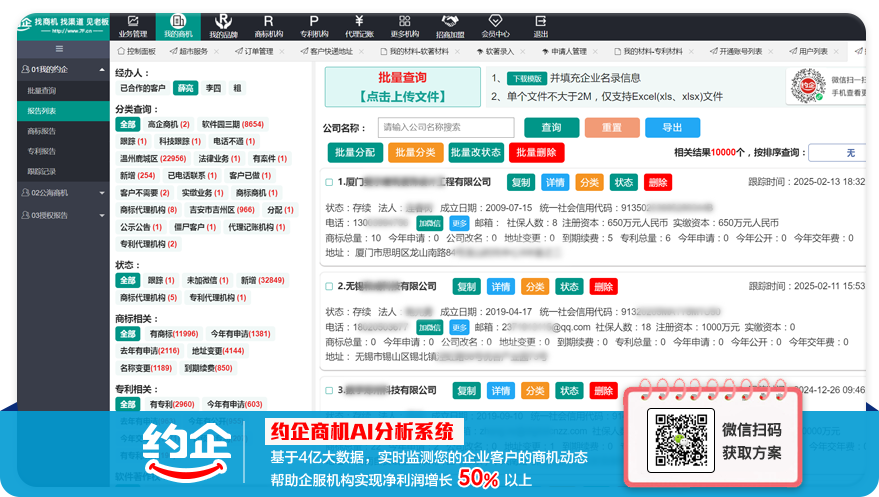The height and width of the screenshot is (497, 879).
Task: Select 全部 under 状态 filter
Action: tap(127, 280)
